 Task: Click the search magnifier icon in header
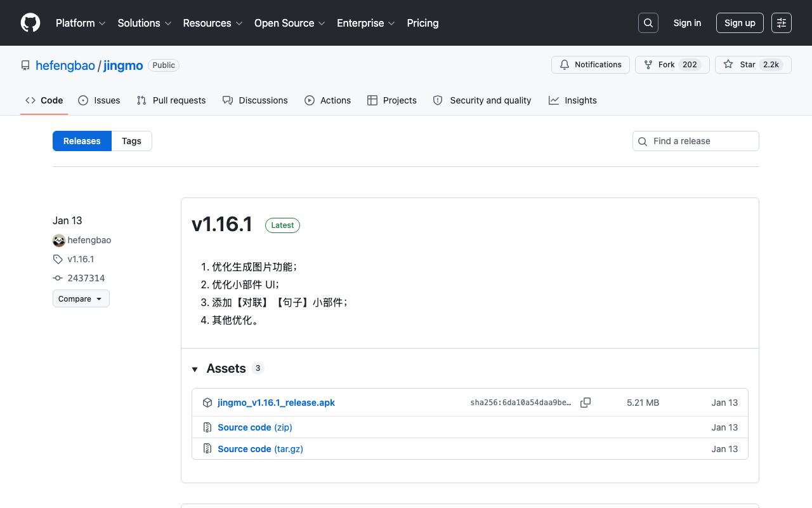(x=648, y=23)
